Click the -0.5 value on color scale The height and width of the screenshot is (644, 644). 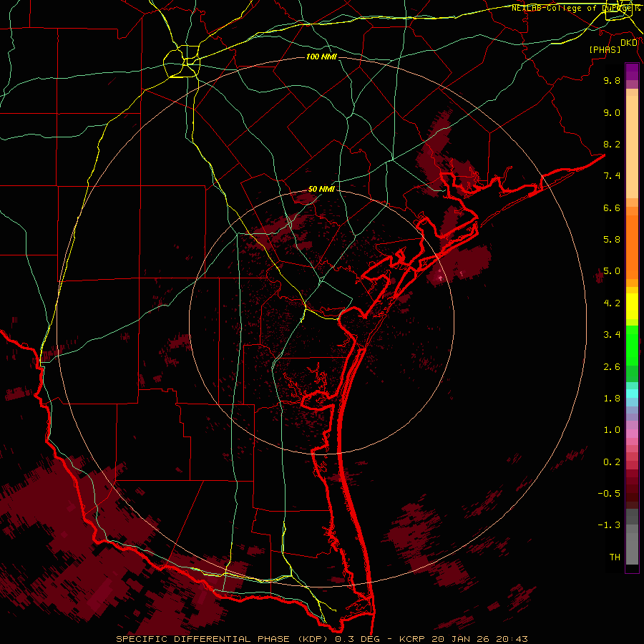point(609,494)
